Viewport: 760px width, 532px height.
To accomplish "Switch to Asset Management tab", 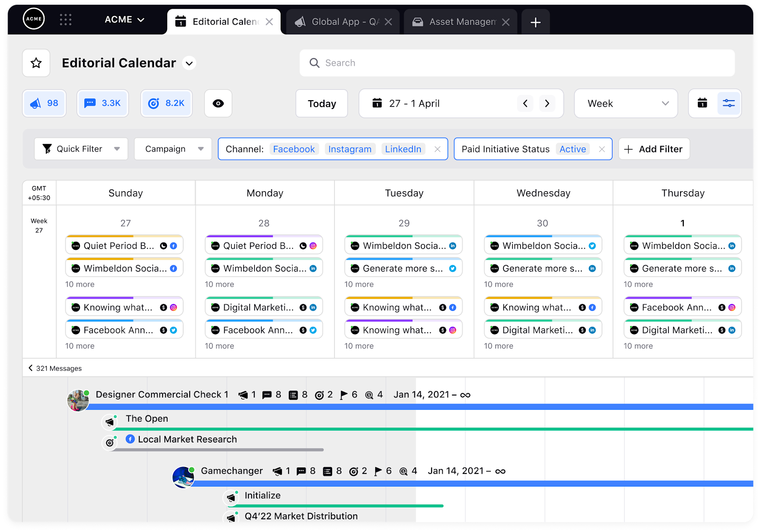I will [x=460, y=22].
